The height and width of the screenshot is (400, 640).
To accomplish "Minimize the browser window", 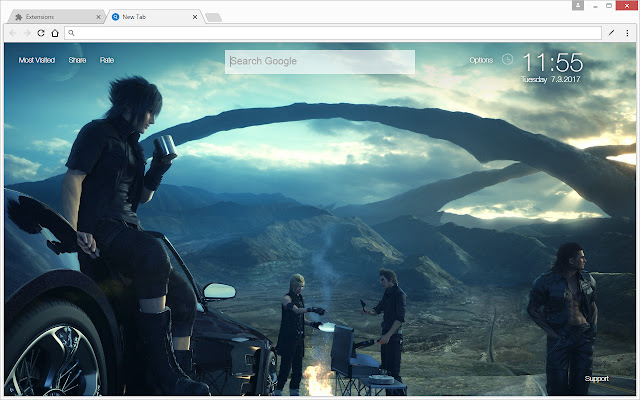I will [x=596, y=6].
